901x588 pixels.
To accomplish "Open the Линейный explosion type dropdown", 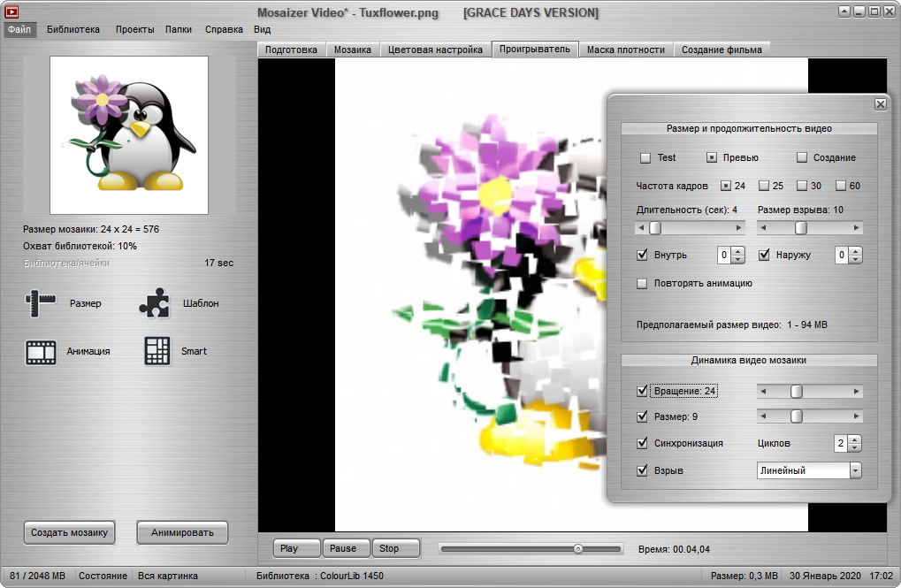I will [855, 470].
